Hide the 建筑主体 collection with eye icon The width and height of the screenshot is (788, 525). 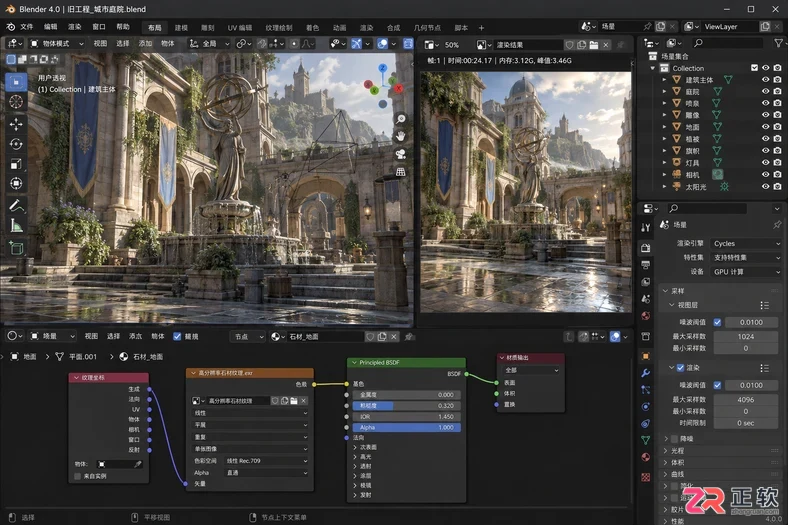pos(765,80)
